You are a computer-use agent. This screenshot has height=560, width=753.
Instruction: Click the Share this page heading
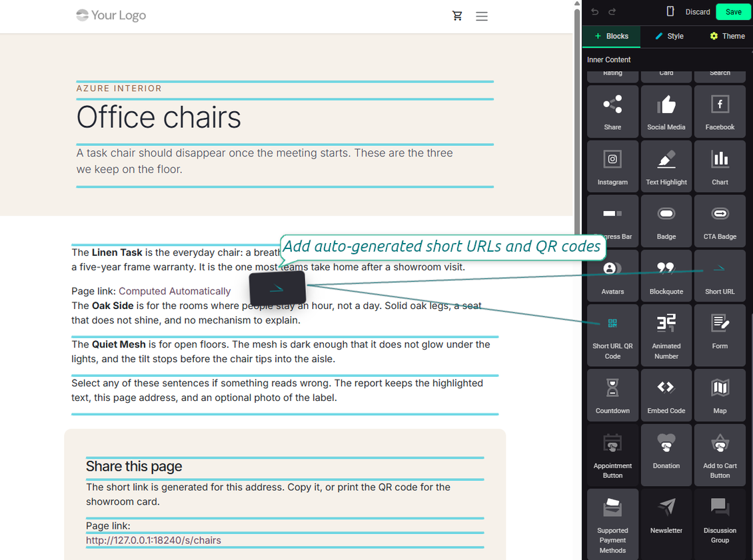point(134,466)
